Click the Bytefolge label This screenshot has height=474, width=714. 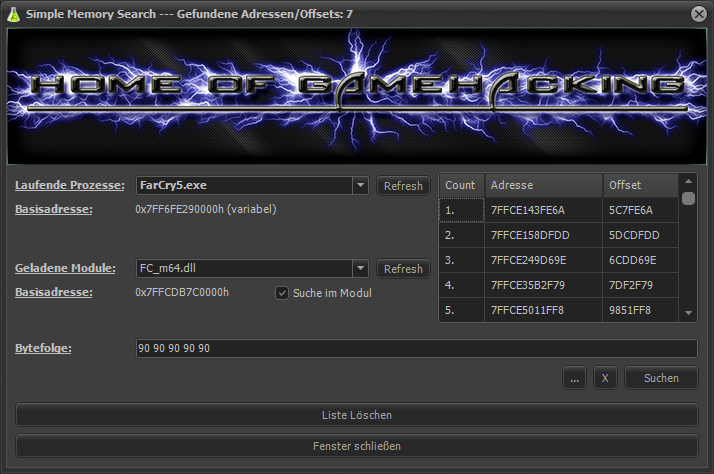(x=43, y=348)
